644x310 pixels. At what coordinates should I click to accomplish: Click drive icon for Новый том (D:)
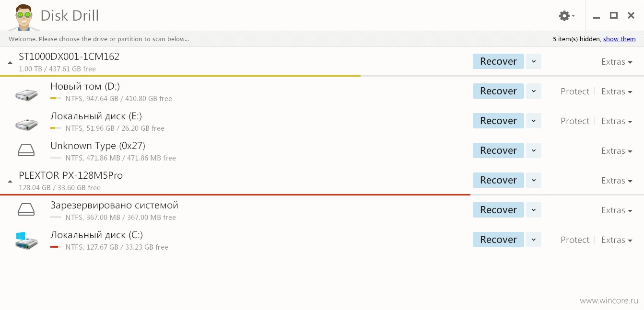26,94
